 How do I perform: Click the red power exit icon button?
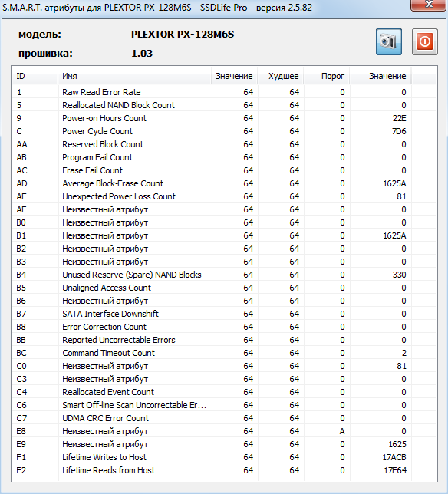(x=424, y=41)
